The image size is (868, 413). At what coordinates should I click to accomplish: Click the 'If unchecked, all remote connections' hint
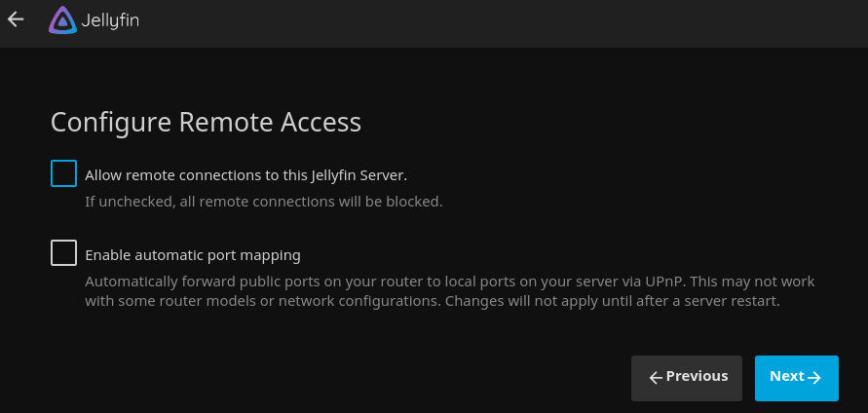pos(263,202)
